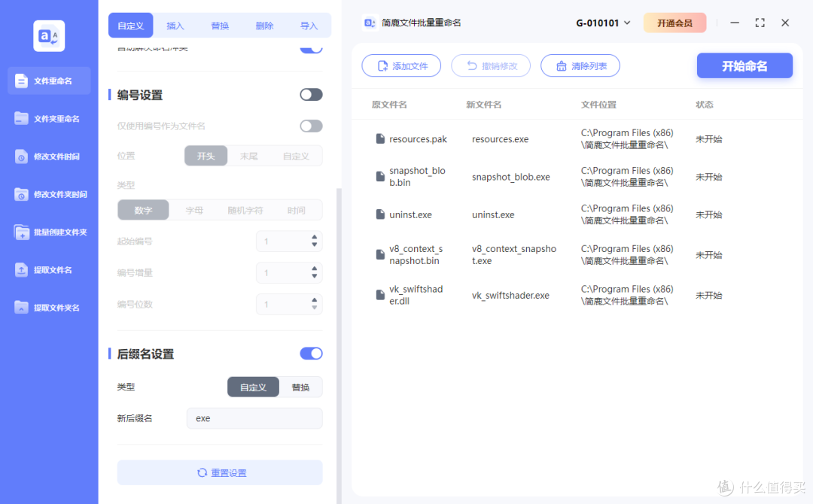Enable the 编号设置 toggle

coord(311,95)
